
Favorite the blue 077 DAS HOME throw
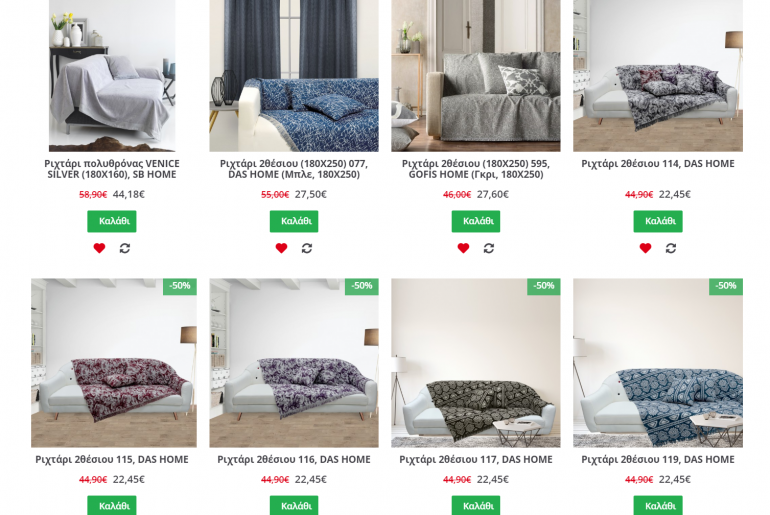click(281, 248)
